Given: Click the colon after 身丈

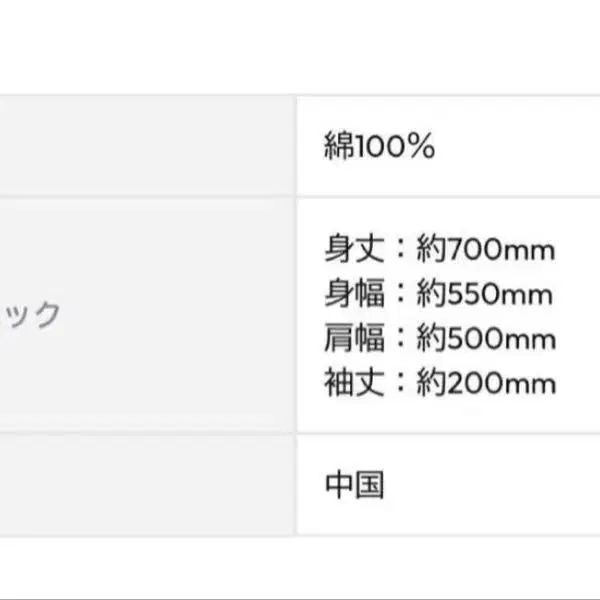Looking at the screenshot, I should [400, 249].
